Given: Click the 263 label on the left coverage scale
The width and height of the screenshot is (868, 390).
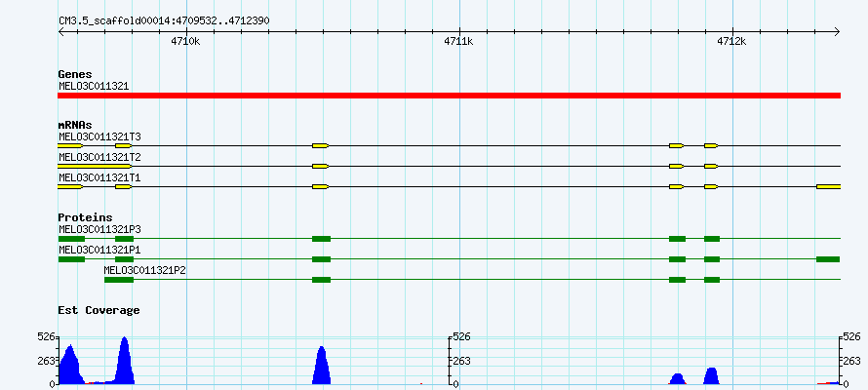Looking at the screenshot, I should tap(47, 361).
